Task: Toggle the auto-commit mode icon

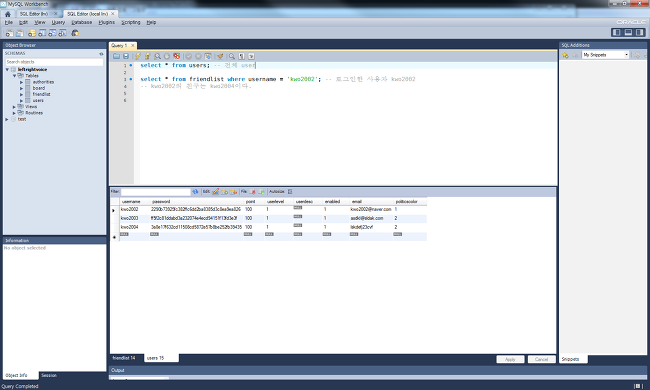Action: (208, 56)
